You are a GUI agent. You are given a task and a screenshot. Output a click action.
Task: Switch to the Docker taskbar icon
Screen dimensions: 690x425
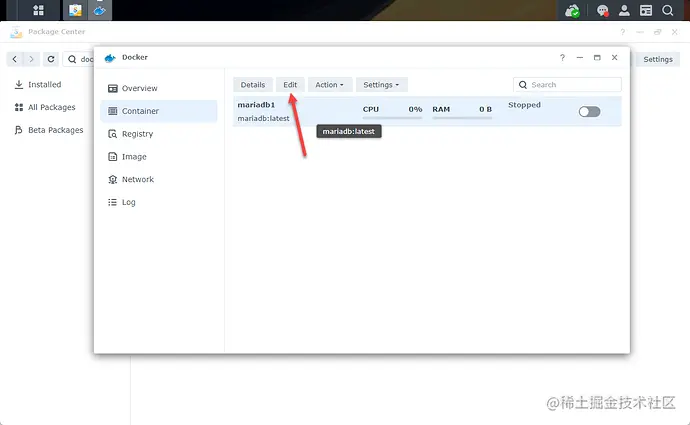[x=99, y=10]
